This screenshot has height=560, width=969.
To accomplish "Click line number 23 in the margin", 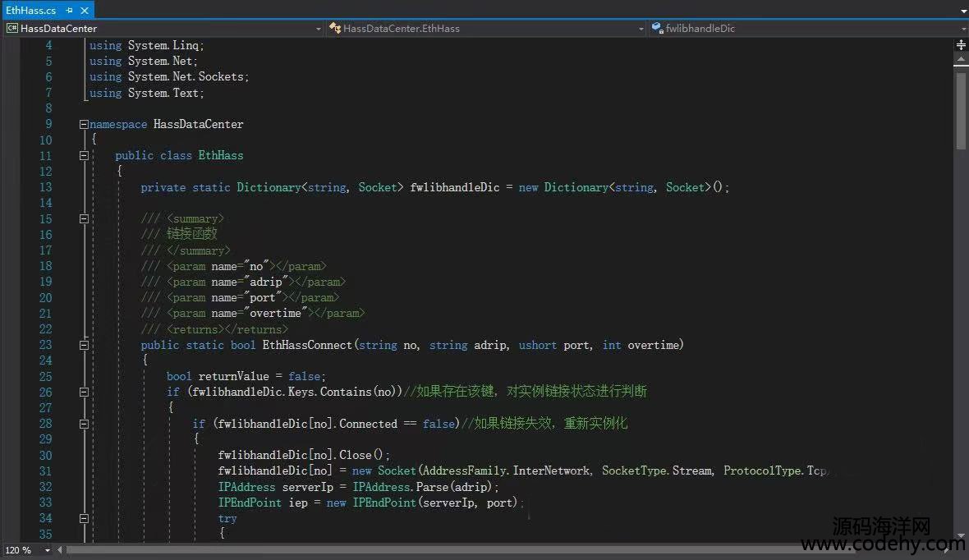I will (x=46, y=345).
